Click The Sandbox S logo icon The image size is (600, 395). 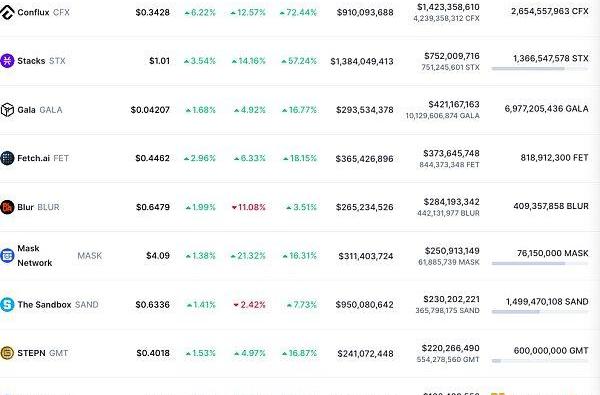[x=7, y=304]
